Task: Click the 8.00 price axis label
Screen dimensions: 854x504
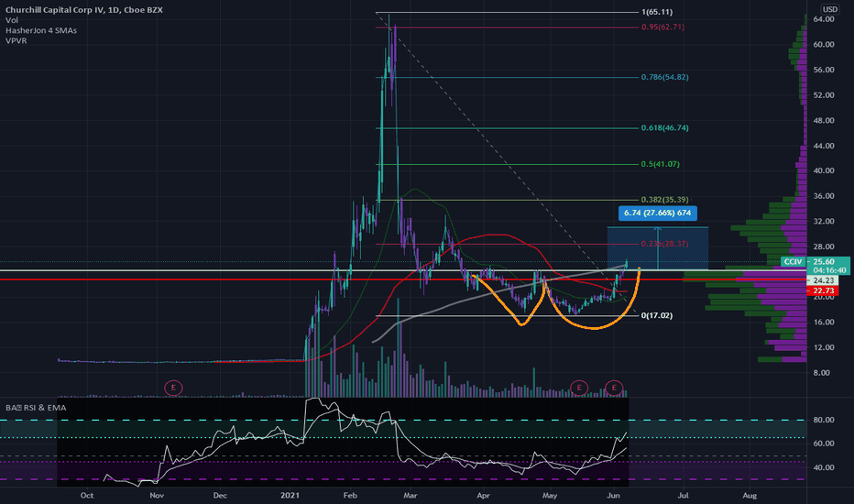Action: click(821, 373)
